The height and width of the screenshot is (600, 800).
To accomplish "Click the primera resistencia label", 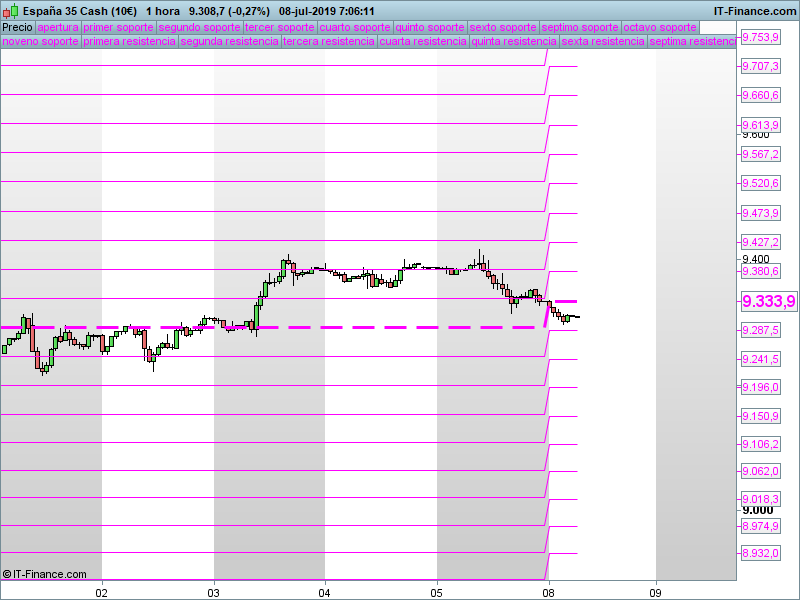I will (129, 42).
